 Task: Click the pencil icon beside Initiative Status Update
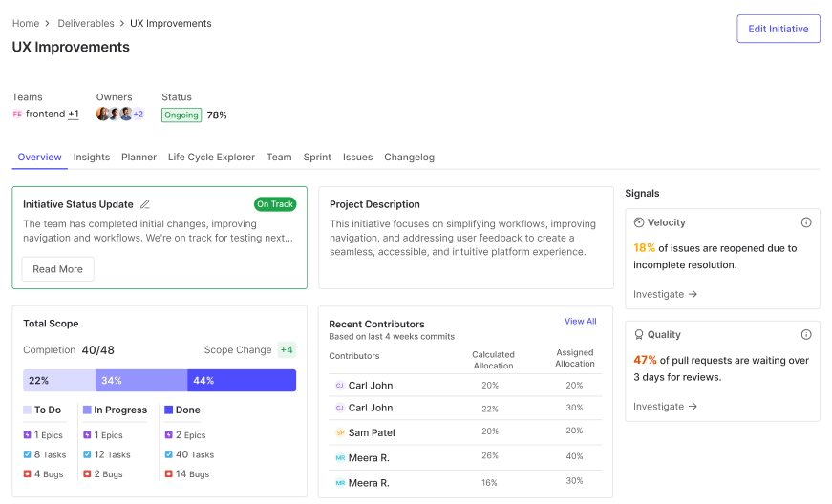pyautogui.click(x=145, y=204)
